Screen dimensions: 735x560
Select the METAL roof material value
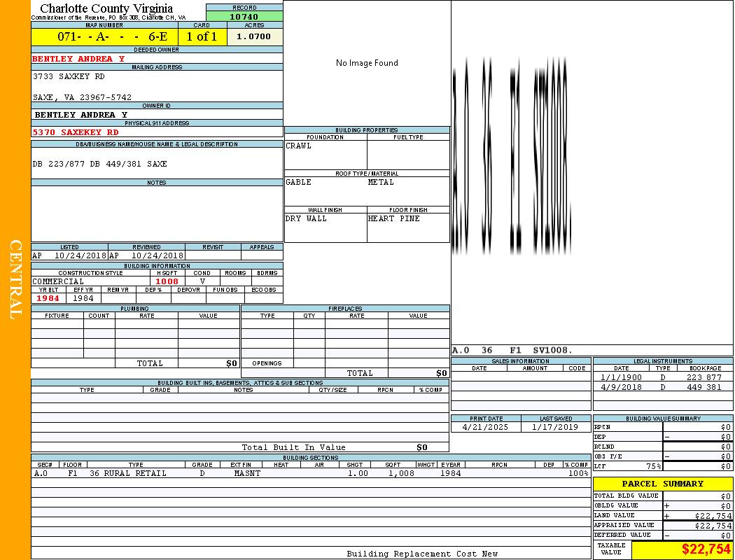381,182
